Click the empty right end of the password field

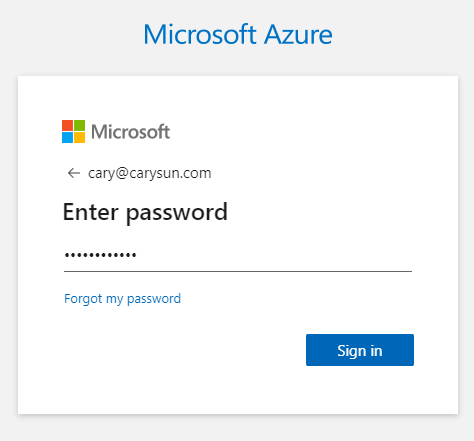(x=367, y=256)
